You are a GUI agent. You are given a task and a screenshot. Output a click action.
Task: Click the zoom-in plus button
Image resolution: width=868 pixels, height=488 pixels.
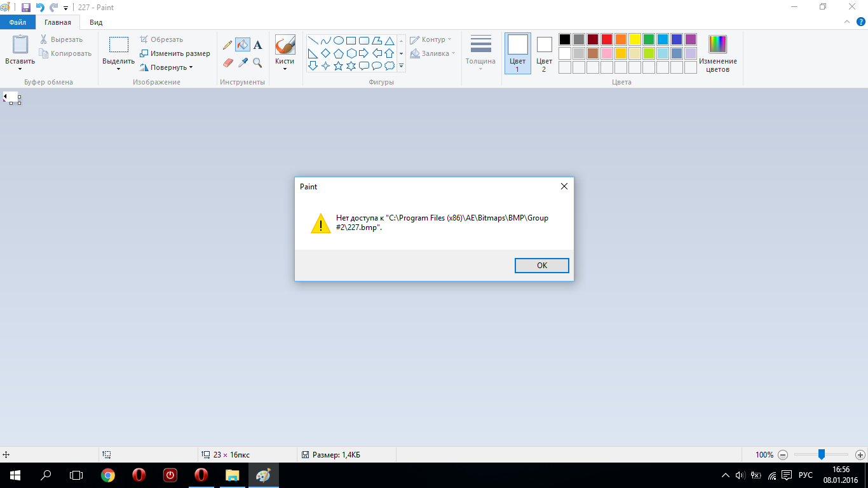point(860,455)
